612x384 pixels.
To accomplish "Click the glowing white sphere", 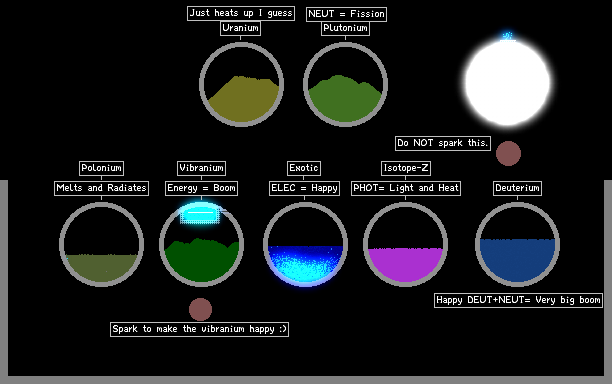I will pos(507,82).
